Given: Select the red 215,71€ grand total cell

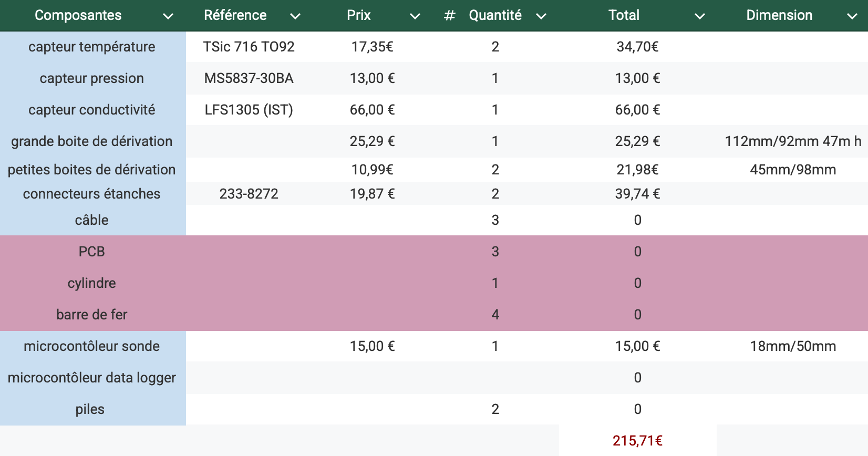Looking at the screenshot, I should coord(637,440).
